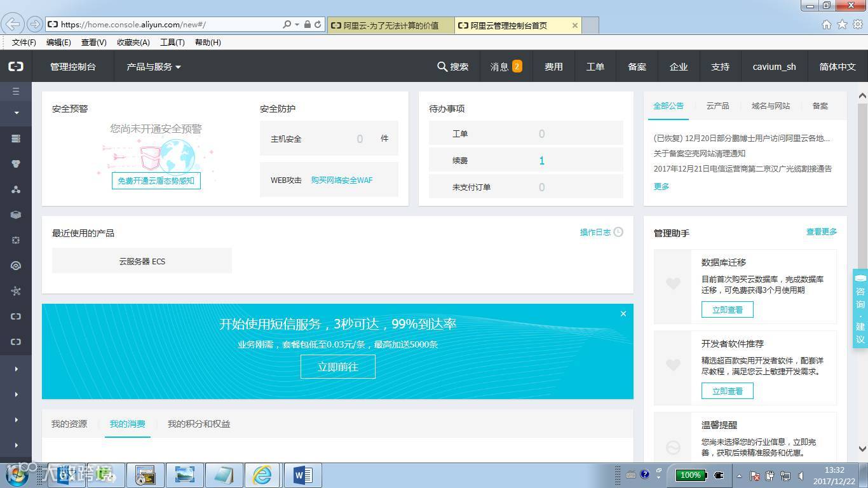This screenshot has width=868, height=488.
Task: Click the page vertical scrollbar down arrow
Action: [x=862, y=449]
